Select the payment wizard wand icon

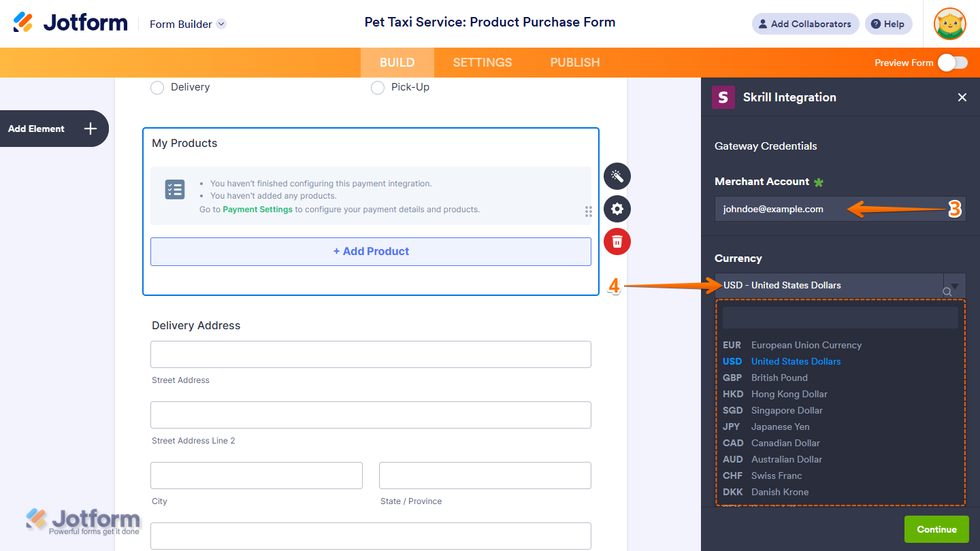point(617,176)
